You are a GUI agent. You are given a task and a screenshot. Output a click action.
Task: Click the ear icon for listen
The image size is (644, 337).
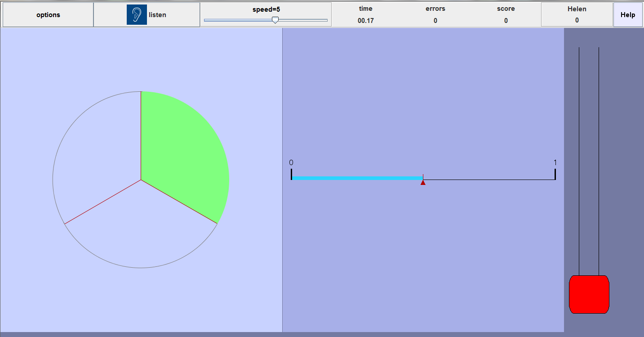137,15
